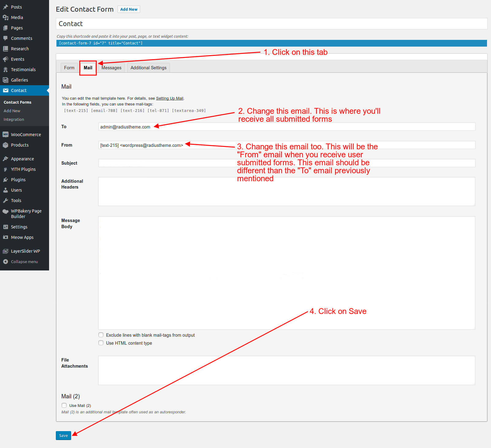Click the To email field
Image resolution: width=491 pixels, height=448 pixels.
[x=287, y=127]
